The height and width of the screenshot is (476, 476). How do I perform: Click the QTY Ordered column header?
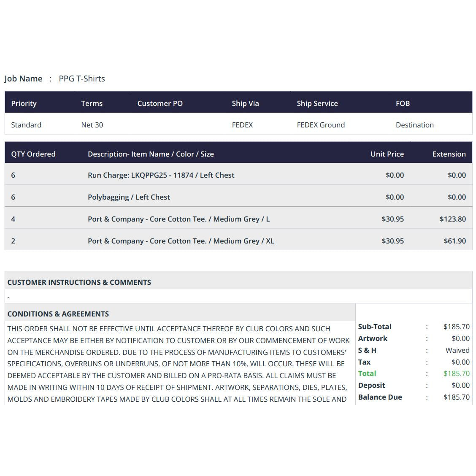click(33, 154)
